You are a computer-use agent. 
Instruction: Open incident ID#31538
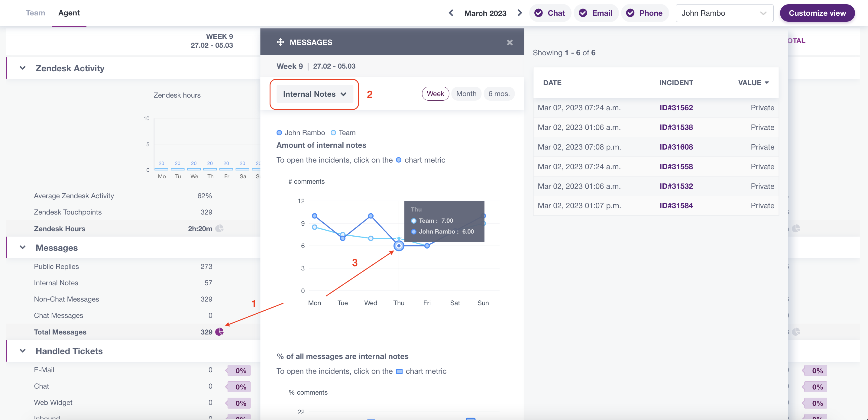click(x=676, y=127)
